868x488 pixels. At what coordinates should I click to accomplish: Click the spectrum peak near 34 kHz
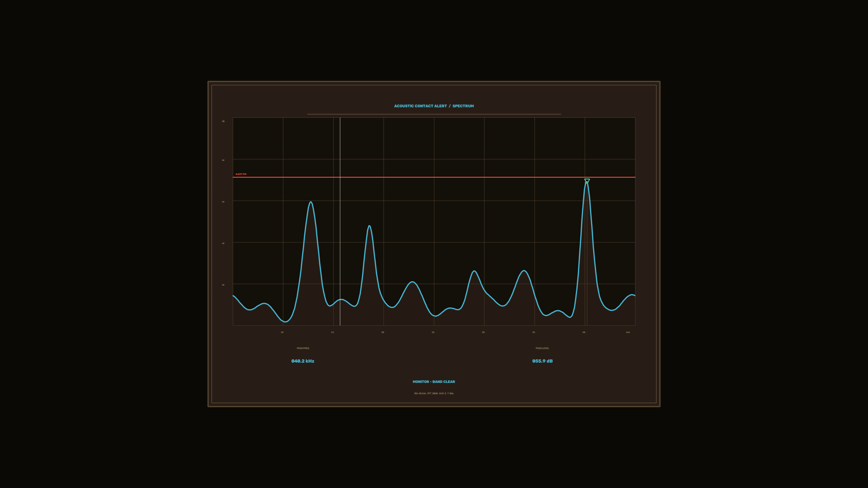[x=524, y=271]
